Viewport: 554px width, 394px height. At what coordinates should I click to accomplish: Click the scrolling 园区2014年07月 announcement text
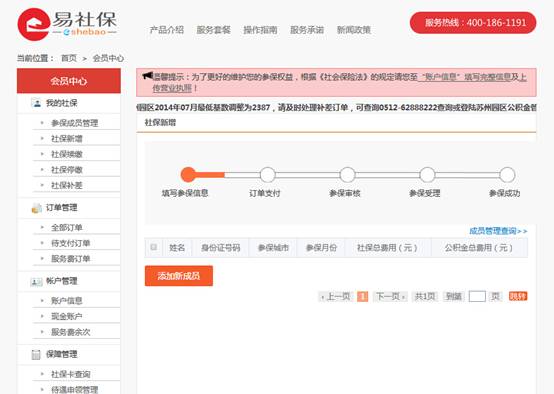(x=336, y=107)
